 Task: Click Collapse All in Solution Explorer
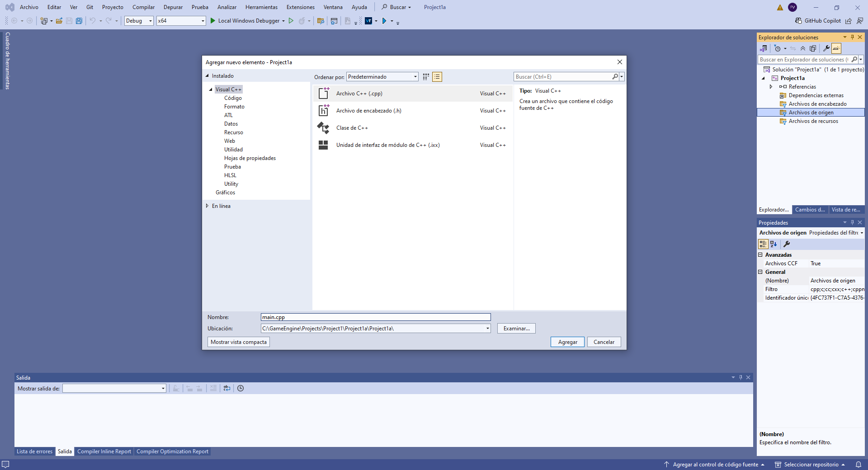(x=803, y=48)
